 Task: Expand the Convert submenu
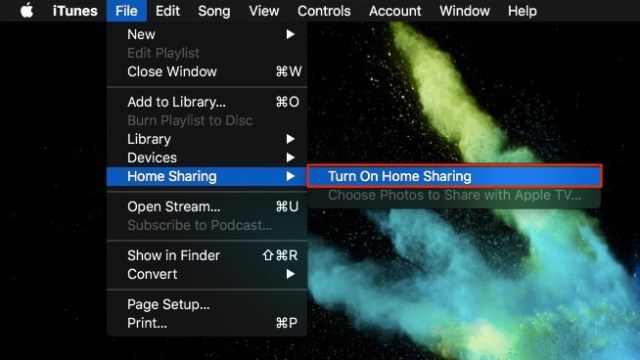tap(207, 274)
